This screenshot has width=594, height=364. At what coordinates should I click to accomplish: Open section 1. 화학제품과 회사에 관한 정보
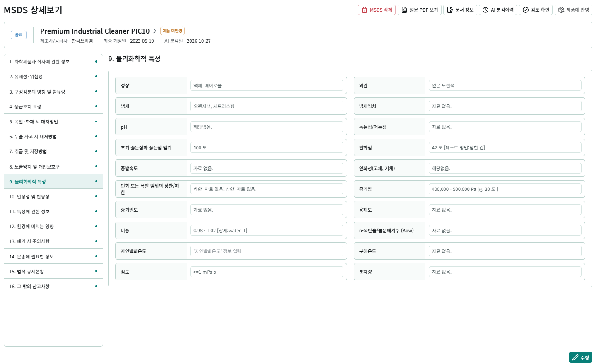[53, 62]
